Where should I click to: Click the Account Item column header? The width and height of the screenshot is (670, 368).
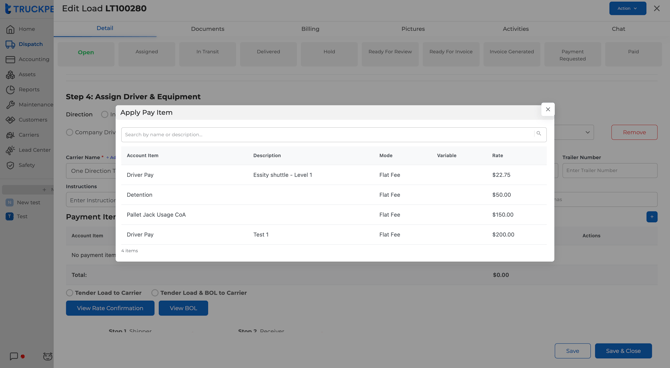(142, 156)
